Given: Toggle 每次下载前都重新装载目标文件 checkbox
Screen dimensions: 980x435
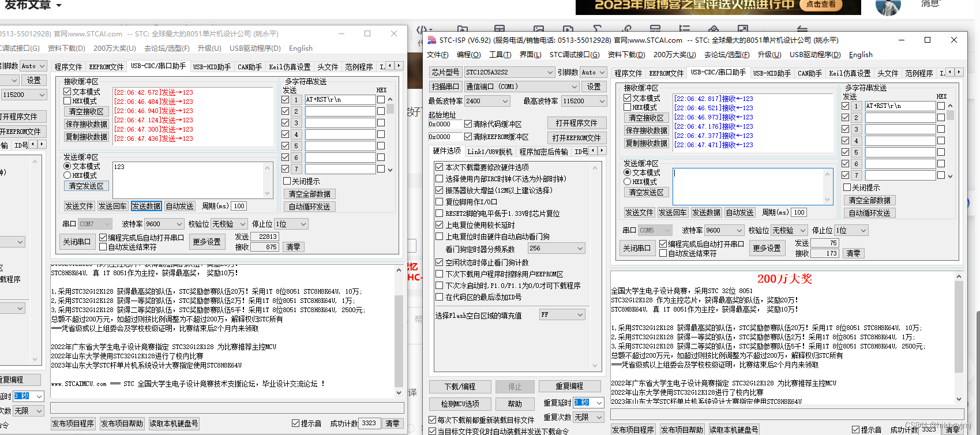Looking at the screenshot, I should coord(433,420).
